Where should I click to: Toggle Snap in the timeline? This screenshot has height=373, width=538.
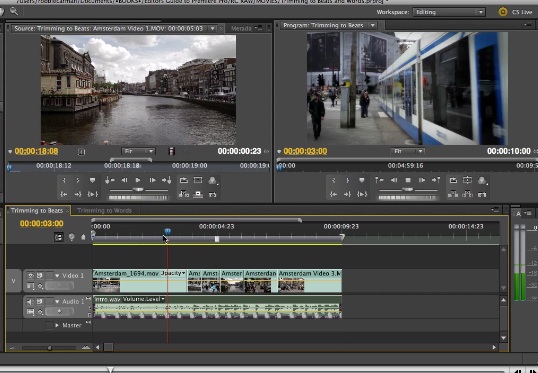pyautogui.click(x=59, y=237)
